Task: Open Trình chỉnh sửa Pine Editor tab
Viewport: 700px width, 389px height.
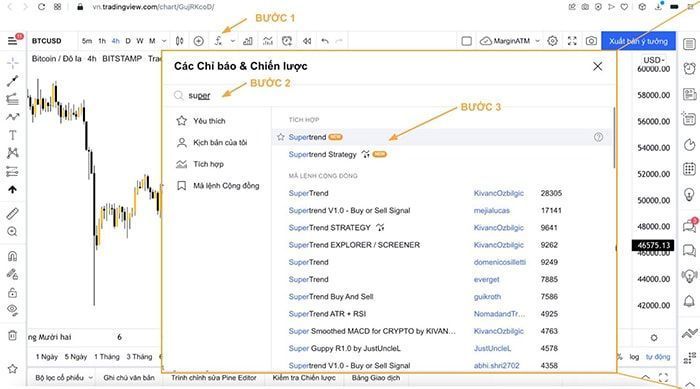Action: 214,378
